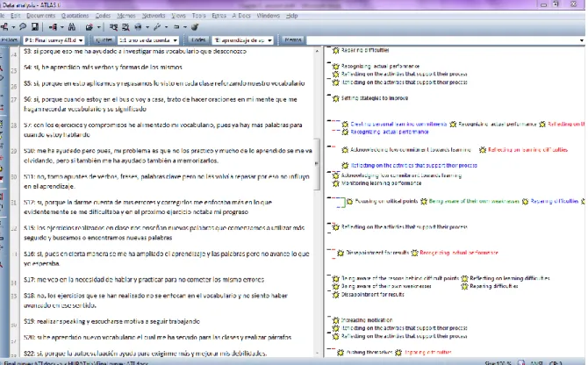This screenshot has height=365, width=588.
Task: Click the document scrollbar down arrow
Action: 317,353
